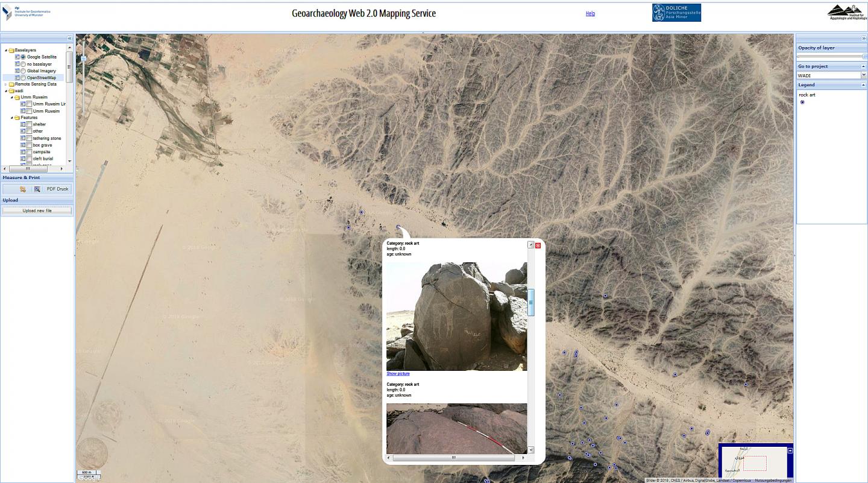Select the measure tool in Measure & Print
The width and height of the screenshot is (868, 483).
[23, 189]
